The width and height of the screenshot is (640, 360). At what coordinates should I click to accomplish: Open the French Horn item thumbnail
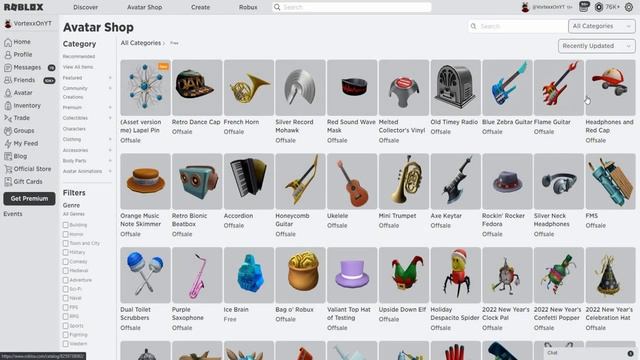coord(249,87)
